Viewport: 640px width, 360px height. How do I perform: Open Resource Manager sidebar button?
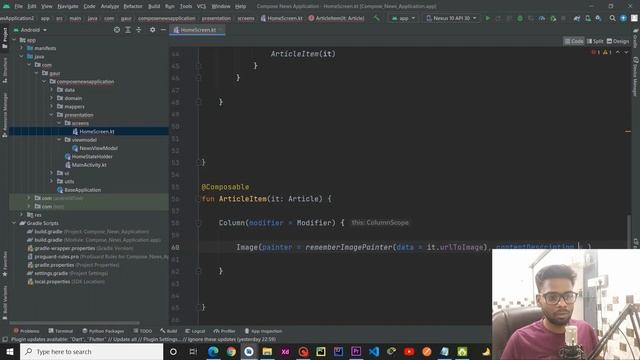click(x=4, y=115)
